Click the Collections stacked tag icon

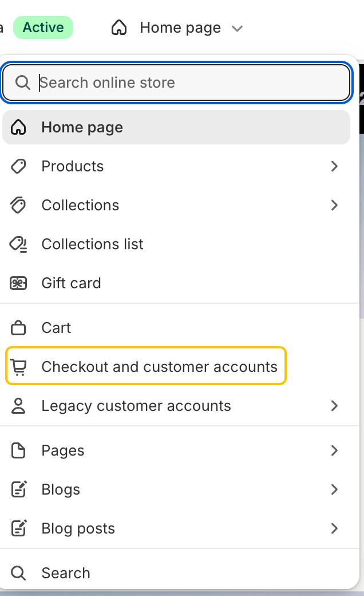point(18,205)
